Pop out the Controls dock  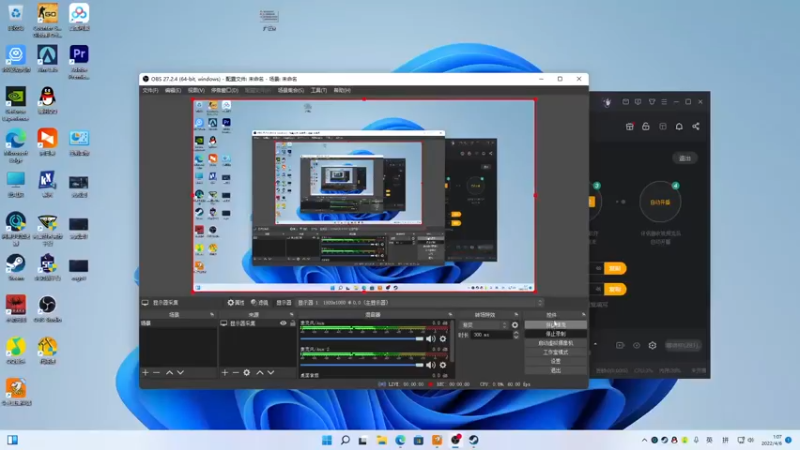(x=584, y=315)
